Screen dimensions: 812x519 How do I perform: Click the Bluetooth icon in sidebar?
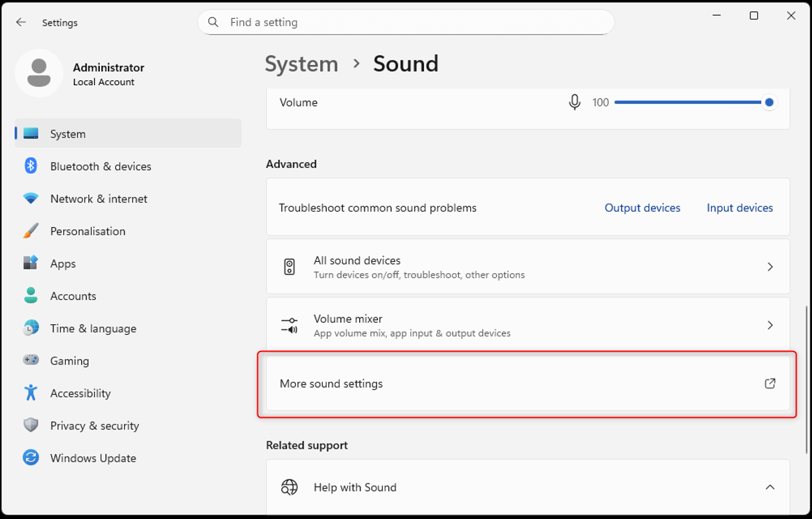[x=31, y=166]
